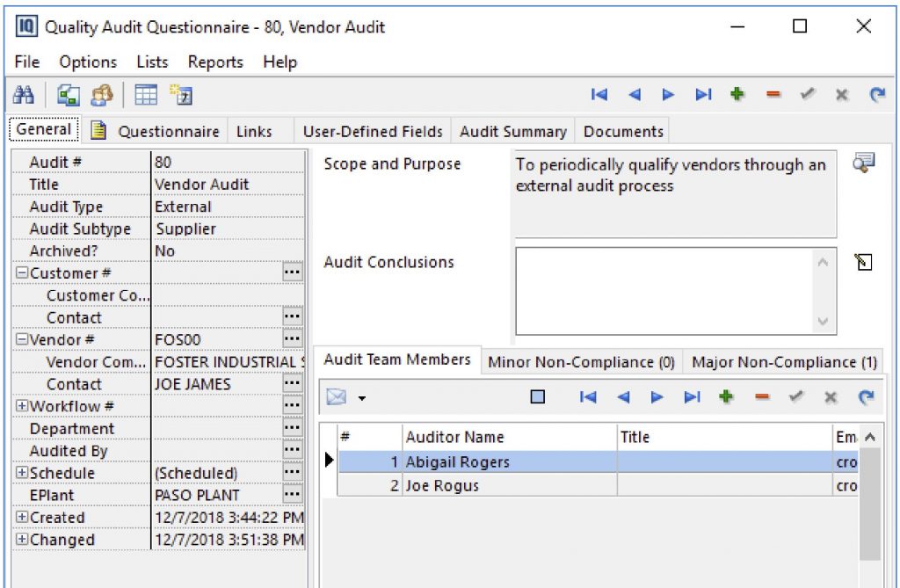Click delete team member red minus icon
Image resolution: width=900 pixels, height=588 pixels.
pyautogui.click(x=761, y=397)
